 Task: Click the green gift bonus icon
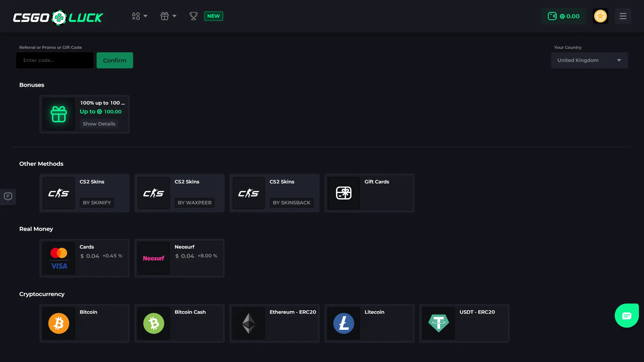pyautogui.click(x=59, y=114)
